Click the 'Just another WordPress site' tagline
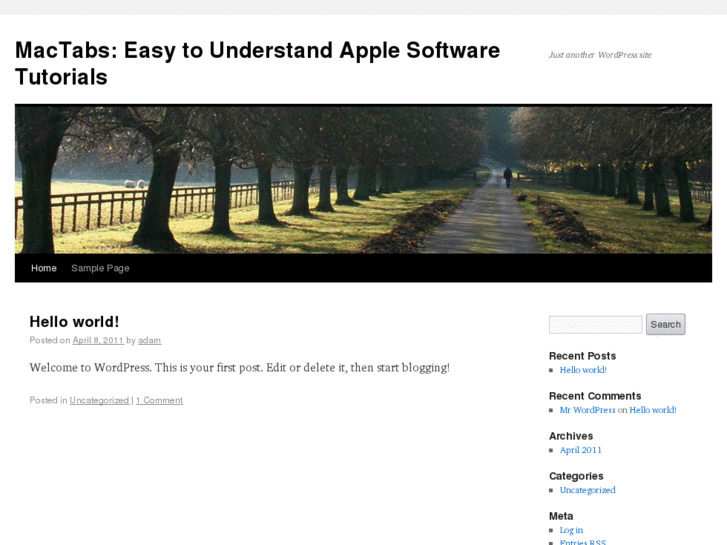Image resolution: width=727 pixels, height=545 pixels. tap(600, 55)
